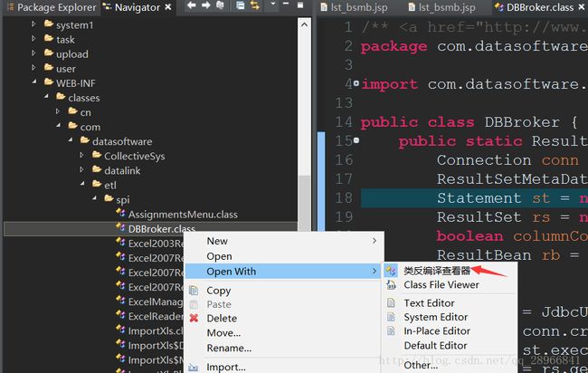Select ExcelManag... file in tree
The image size is (588, 373).
tap(156, 301)
